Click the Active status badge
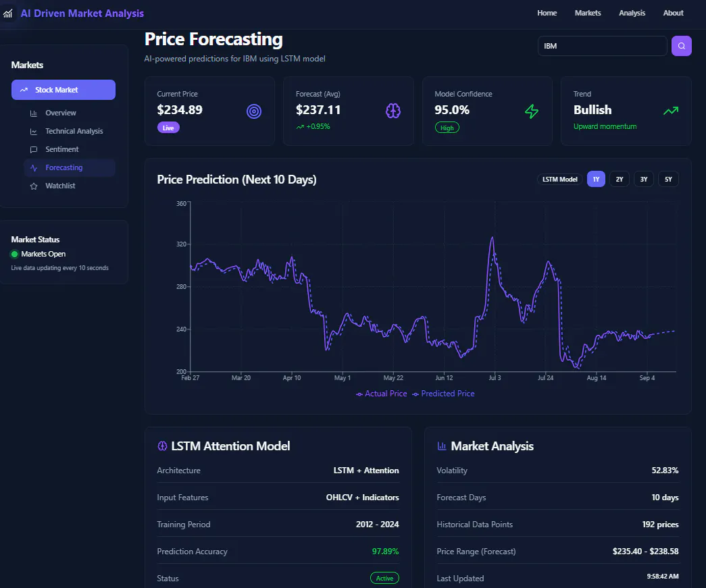This screenshot has height=588, width=706. tap(384, 578)
